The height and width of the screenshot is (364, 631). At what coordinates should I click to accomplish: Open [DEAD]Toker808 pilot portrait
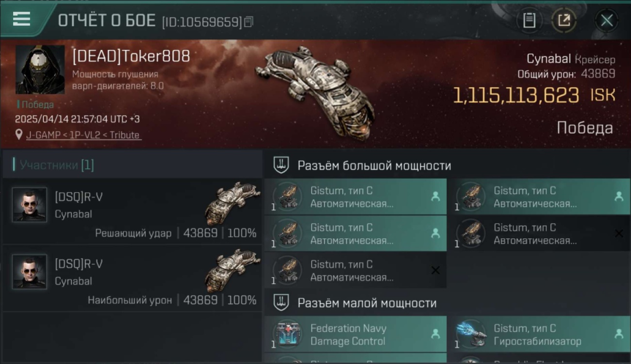(40, 69)
